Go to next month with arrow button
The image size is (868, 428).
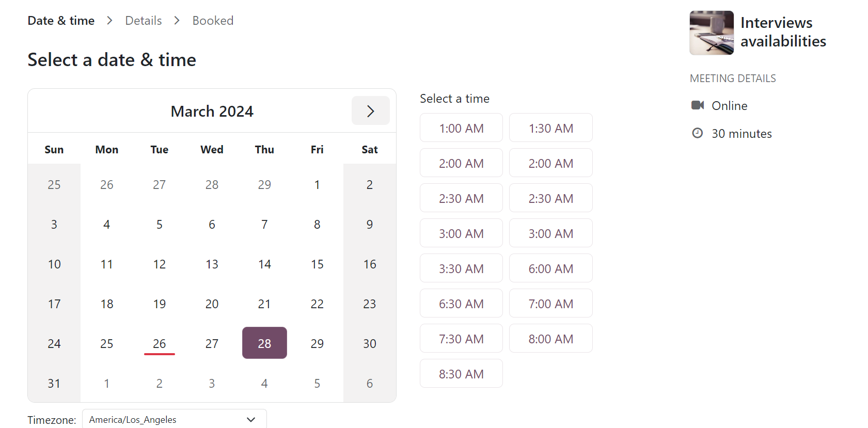[x=370, y=111]
